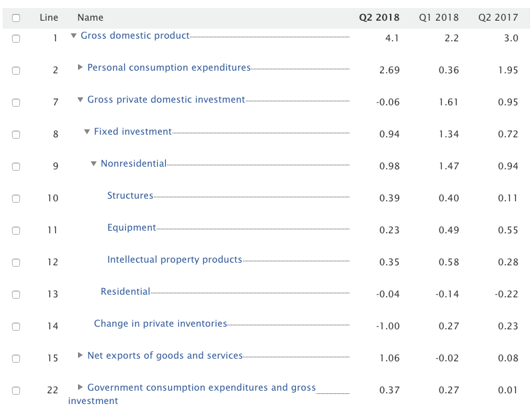Click the Q1 2018 column header
Image resolution: width=530 pixels, height=420 pixels.
tap(439, 18)
